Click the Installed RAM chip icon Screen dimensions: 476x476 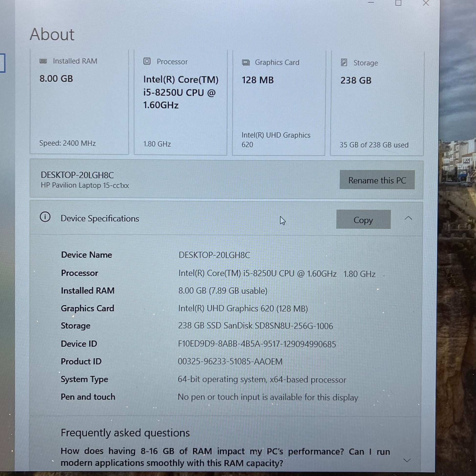point(43,61)
